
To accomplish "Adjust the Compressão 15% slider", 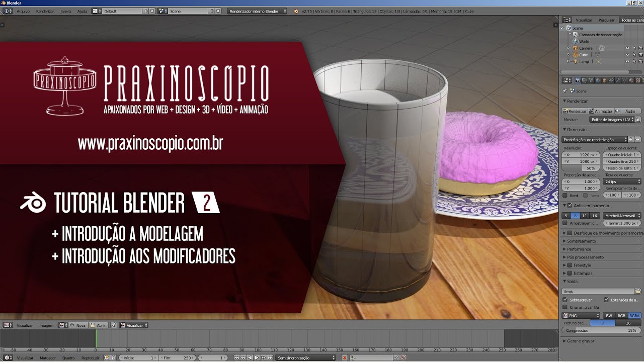I will pos(601,331).
